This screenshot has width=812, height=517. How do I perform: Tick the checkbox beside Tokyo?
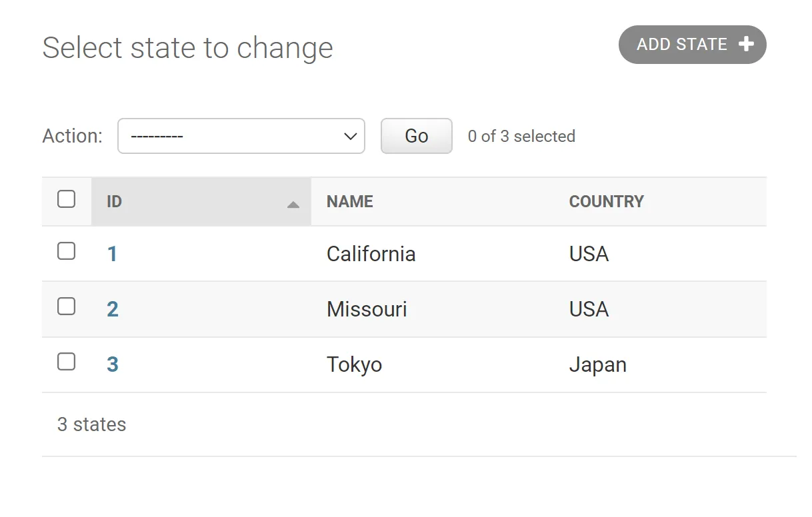[66, 362]
